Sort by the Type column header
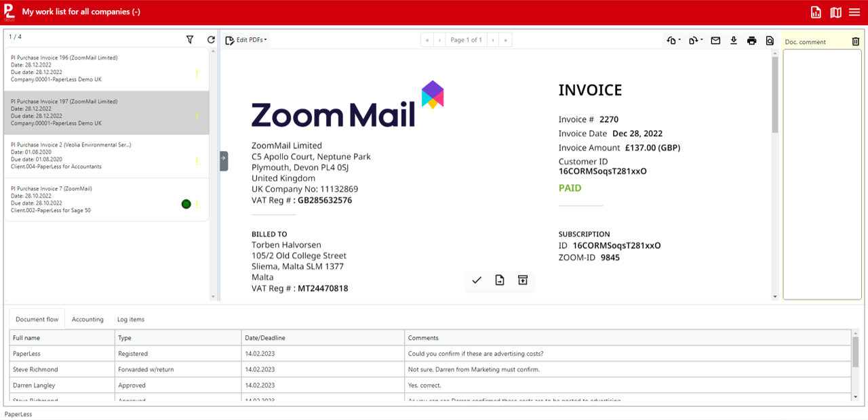868x420 pixels. 178,337
